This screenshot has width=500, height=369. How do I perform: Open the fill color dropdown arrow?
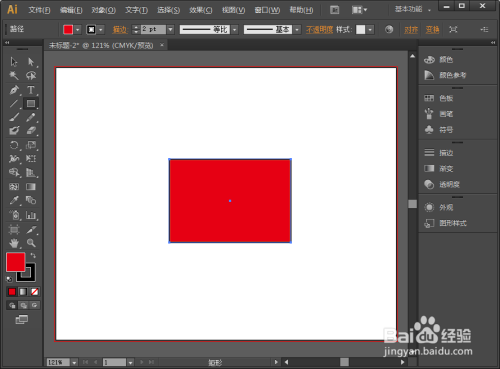coord(78,30)
